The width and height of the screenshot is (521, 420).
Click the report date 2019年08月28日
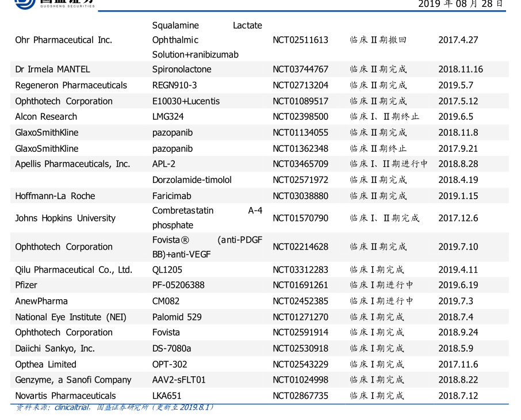[x=461, y=4]
